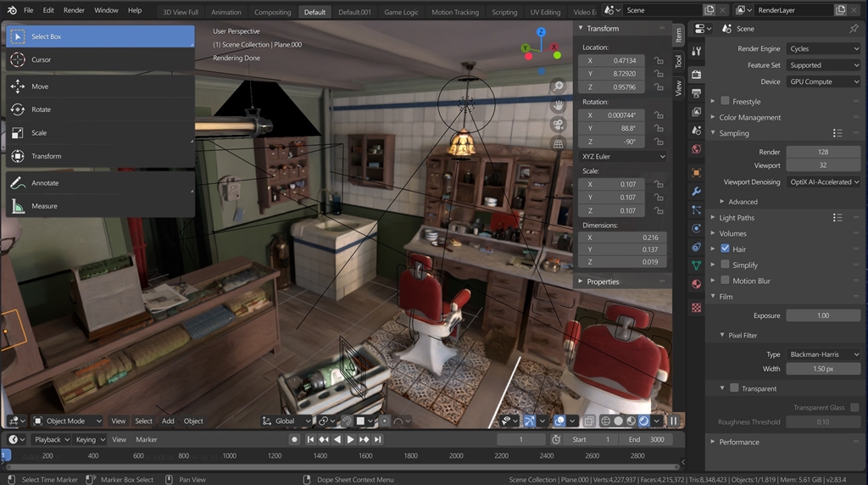The width and height of the screenshot is (868, 485).
Task: Open the viewport Add menu
Action: (x=168, y=421)
